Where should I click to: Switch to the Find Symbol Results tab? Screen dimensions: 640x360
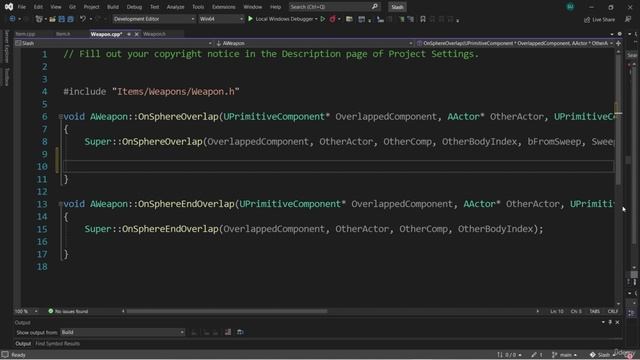click(58, 344)
